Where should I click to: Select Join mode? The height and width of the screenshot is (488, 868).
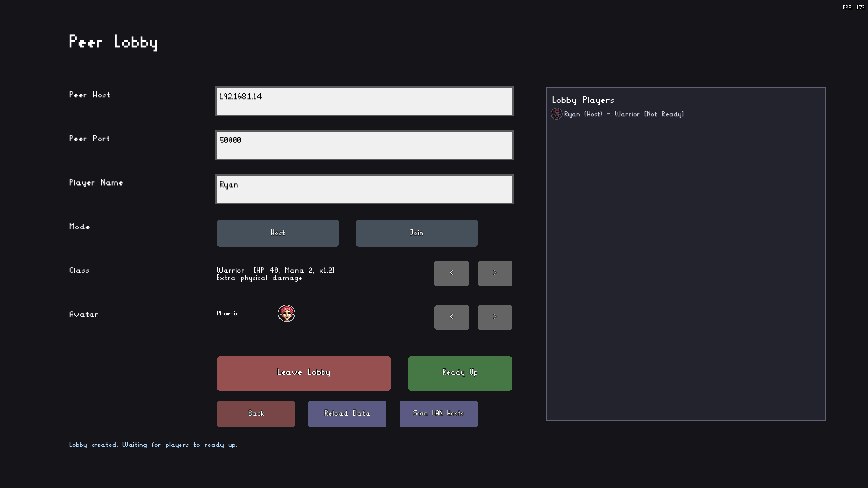click(x=416, y=233)
